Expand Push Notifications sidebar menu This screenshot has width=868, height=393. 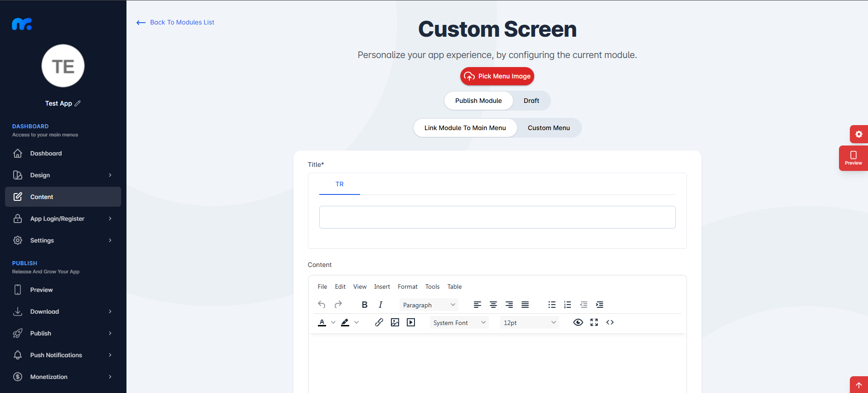pyautogui.click(x=63, y=355)
